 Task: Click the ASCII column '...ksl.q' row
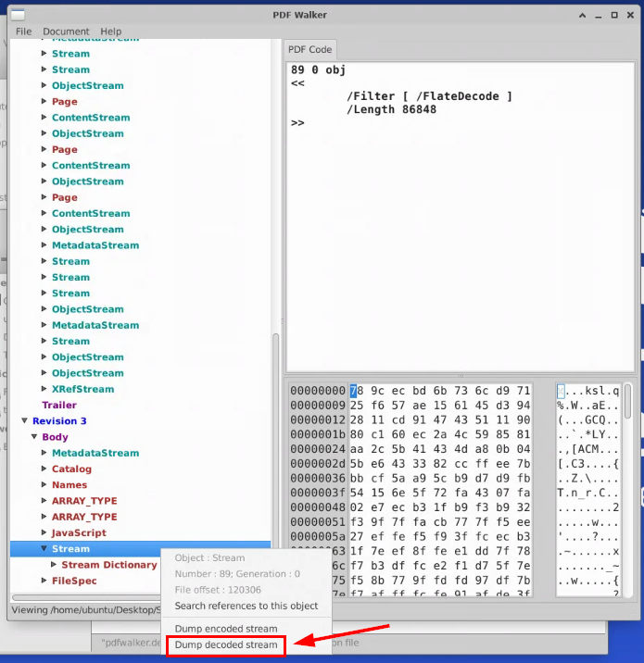click(588, 391)
